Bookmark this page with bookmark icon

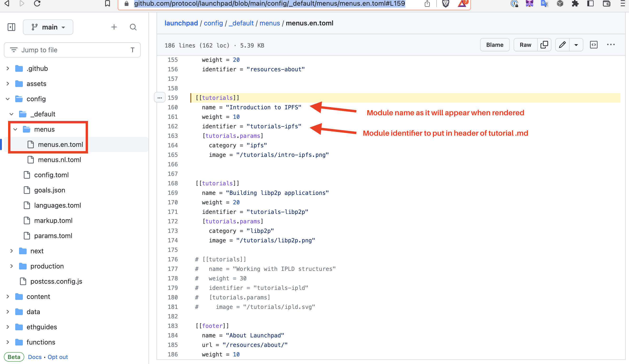(107, 3)
